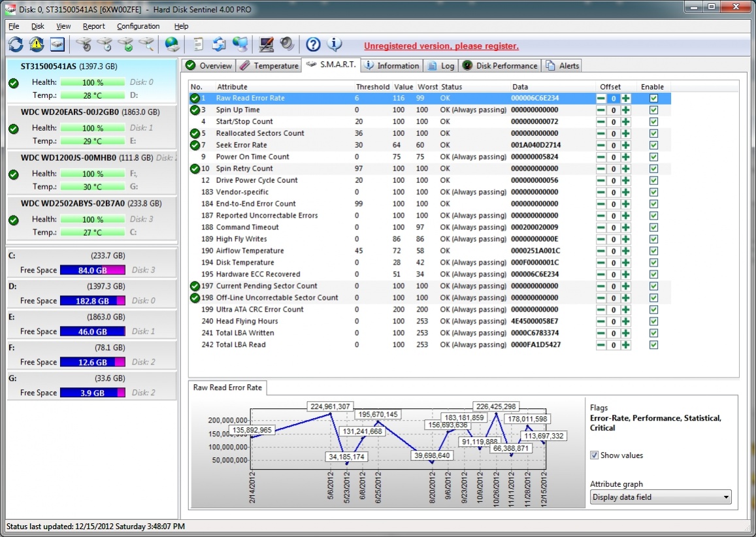
Task: Decrease offset for Reallocated Sectors Count
Action: pos(600,133)
